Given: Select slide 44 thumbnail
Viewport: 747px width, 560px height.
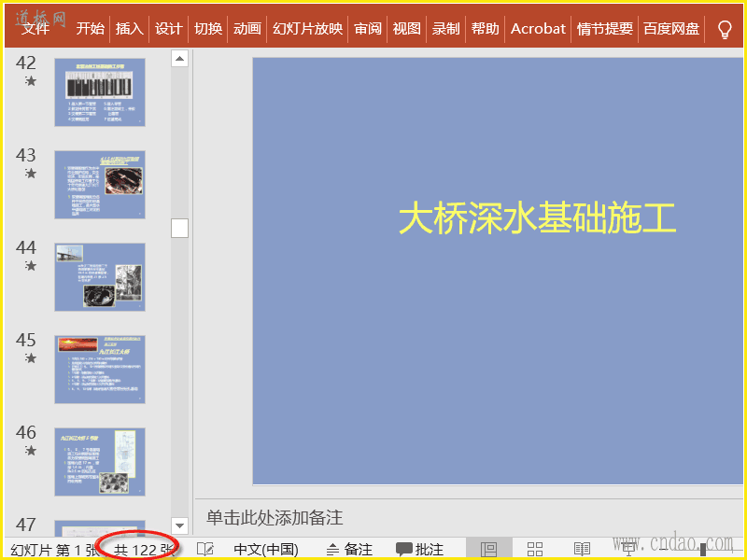Looking at the screenshot, I should [100, 277].
